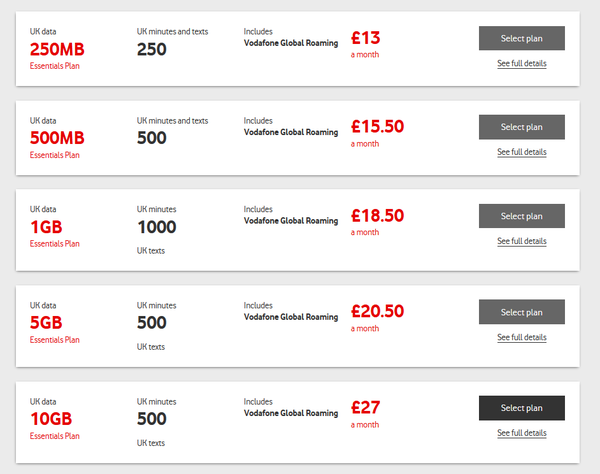Click the £27 monthly price
The image size is (600, 474).
tap(365, 414)
